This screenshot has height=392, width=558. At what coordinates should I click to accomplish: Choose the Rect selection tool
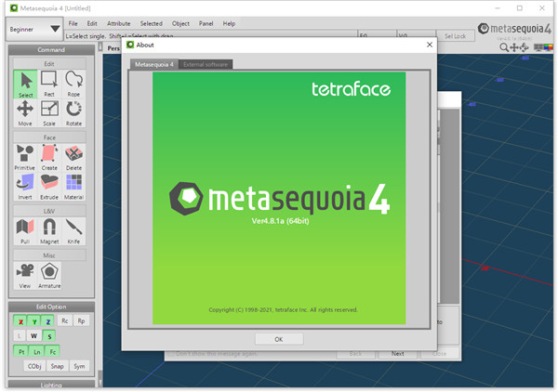coord(49,85)
